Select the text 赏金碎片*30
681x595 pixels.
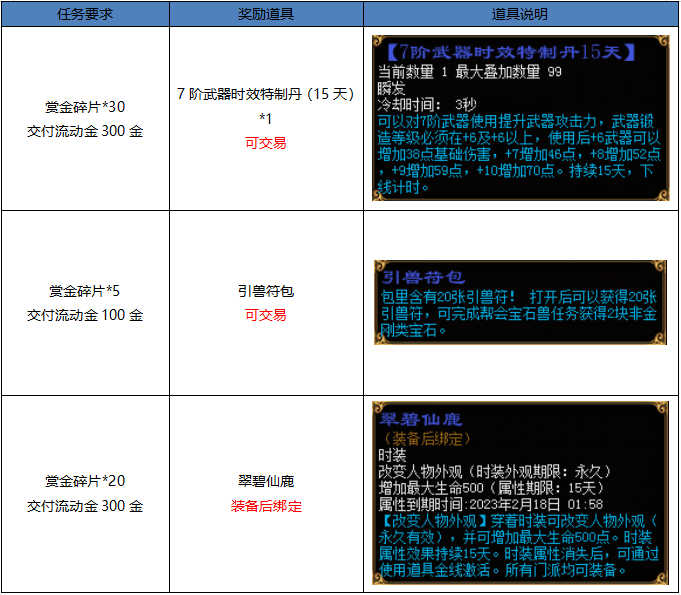click(x=85, y=107)
